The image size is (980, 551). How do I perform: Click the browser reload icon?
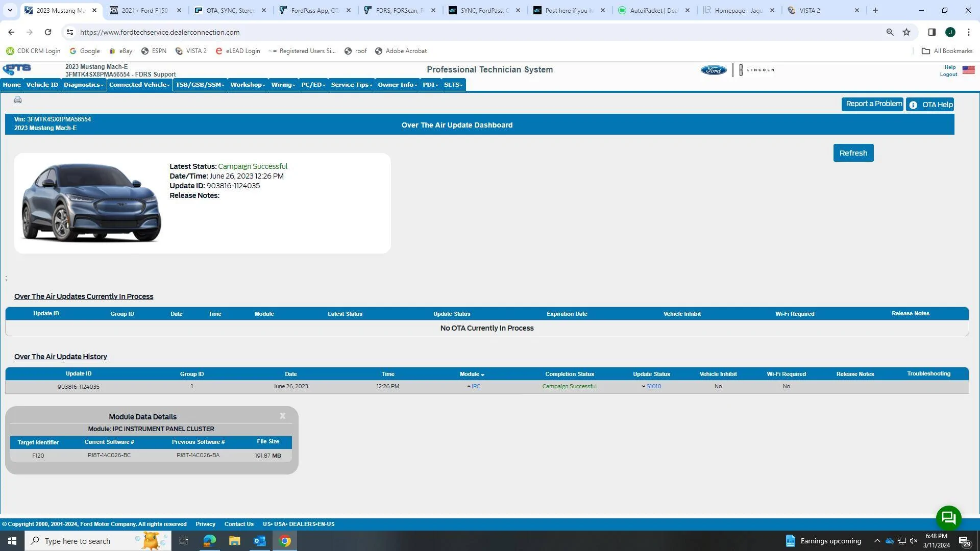click(48, 32)
